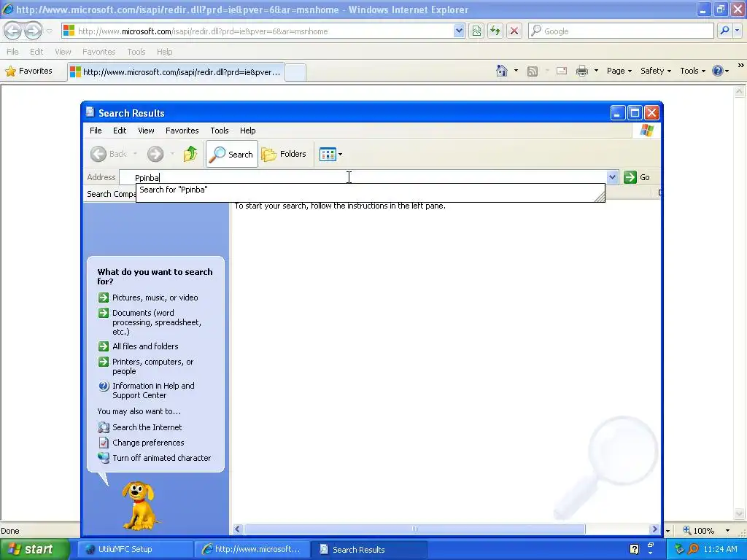Click the Change preferences checklist icon
Image resolution: width=747 pixels, height=560 pixels.
[x=104, y=443]
